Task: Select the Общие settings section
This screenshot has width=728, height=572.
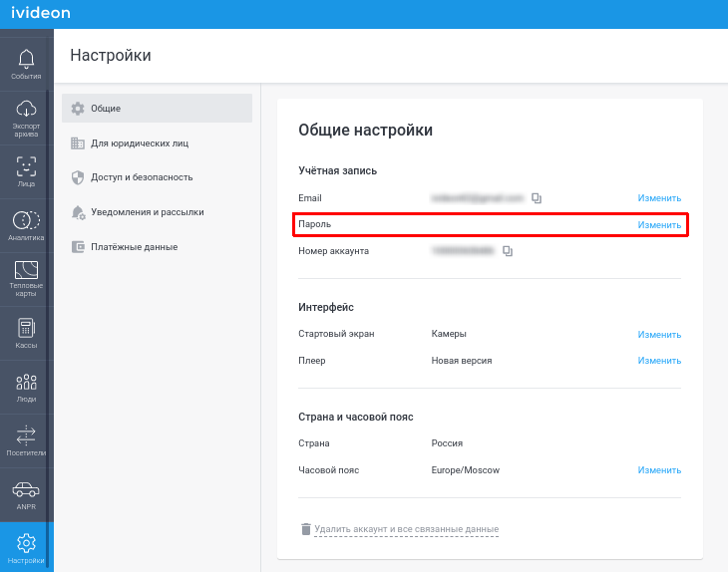Action: pos(157,108)
